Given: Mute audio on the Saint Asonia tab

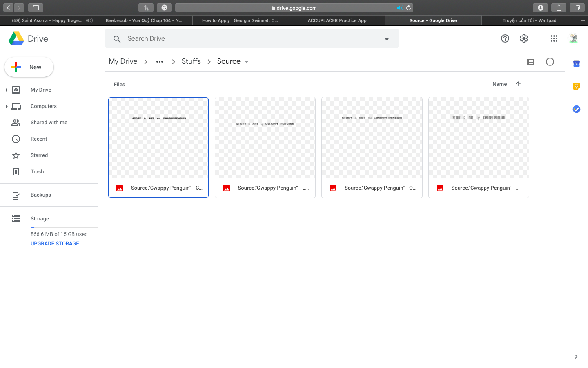Looking at the screenshot, I should pos(89,20).
